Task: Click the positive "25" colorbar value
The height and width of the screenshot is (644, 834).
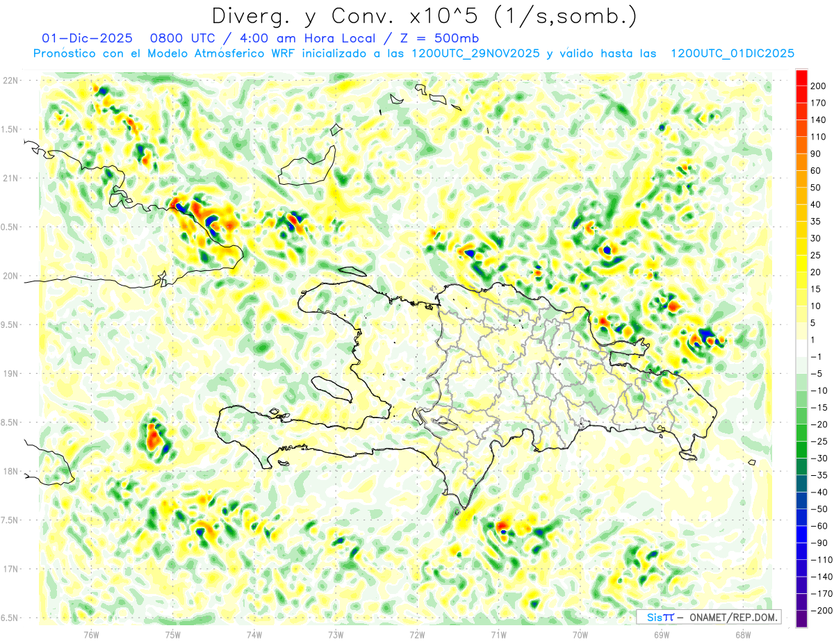Action: (816, 256)
